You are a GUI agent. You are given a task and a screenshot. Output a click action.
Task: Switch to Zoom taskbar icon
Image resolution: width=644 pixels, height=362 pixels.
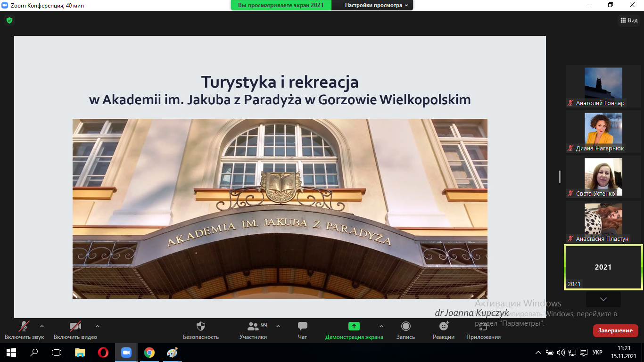tap(126, 352)
